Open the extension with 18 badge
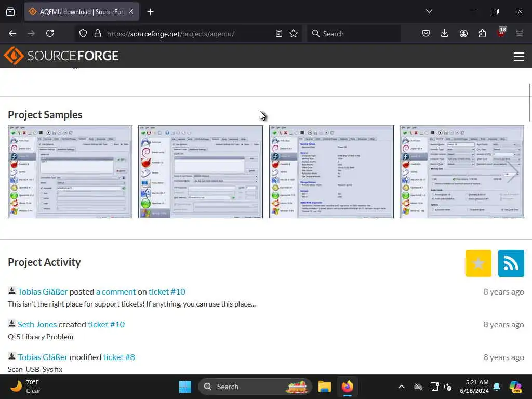Image resolution: width=532 pixels, height=399 pixels. click(x=501, y=33)
